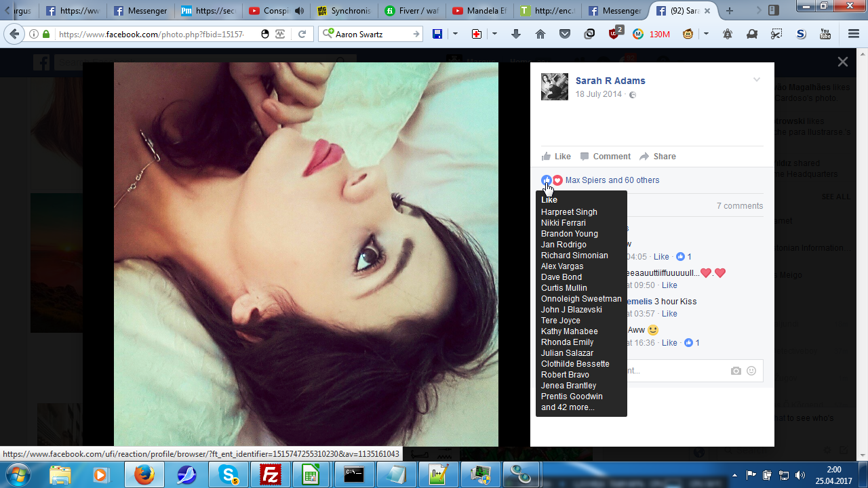Open the post options chevron menu
The height and width of the screenshot is (488, 868).
(757, 80)
